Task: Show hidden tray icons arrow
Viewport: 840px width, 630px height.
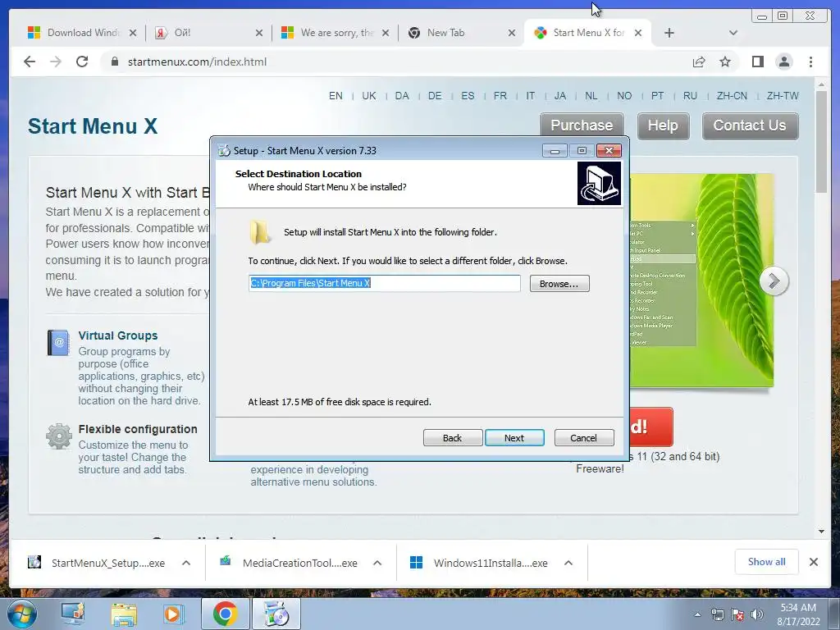Action: (697, 614)
